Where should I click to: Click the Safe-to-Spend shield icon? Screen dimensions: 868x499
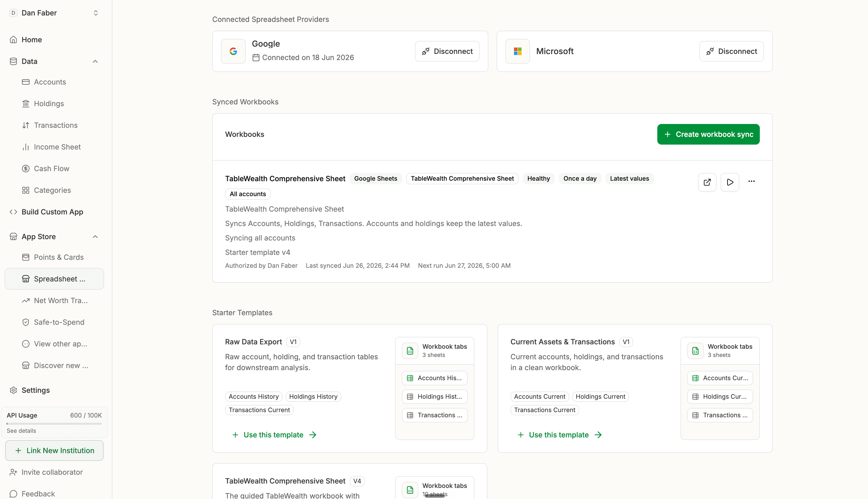coord(26,322)
